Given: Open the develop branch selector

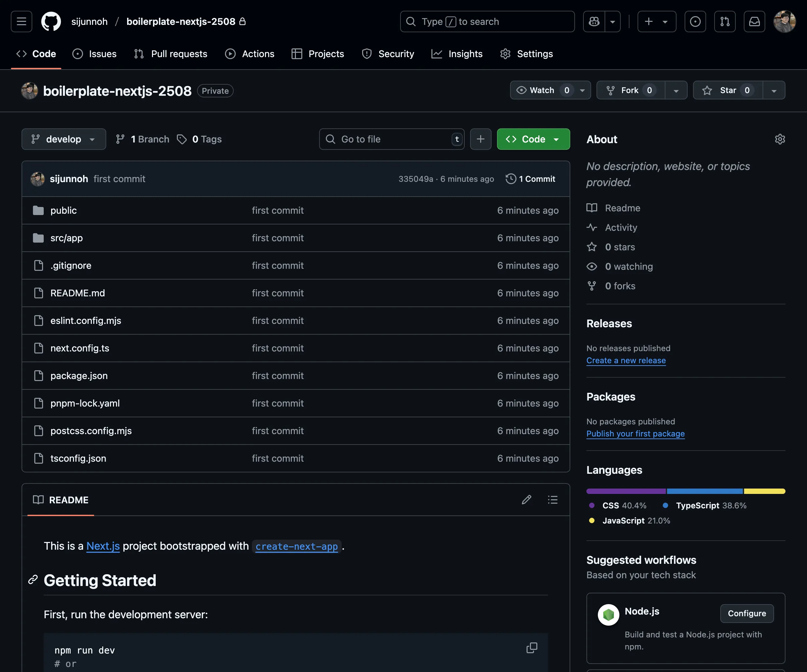Looking at the screenshot, I should coord(64,139).
